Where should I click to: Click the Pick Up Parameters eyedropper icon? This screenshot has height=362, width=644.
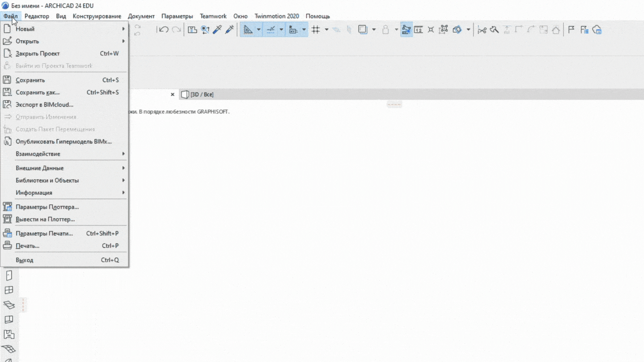tap(217, 30)
